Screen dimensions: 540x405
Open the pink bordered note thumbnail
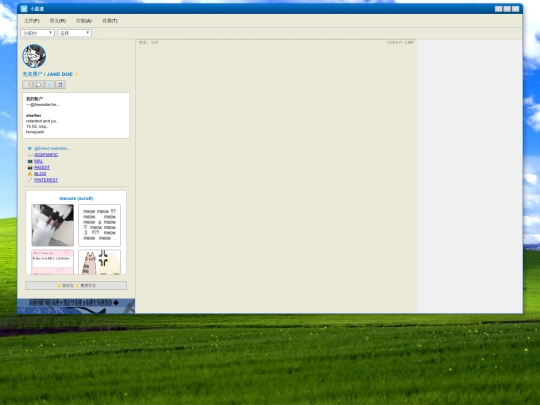52,262
